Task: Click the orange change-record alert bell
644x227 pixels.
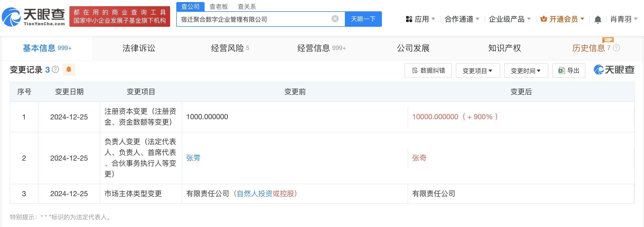Action: pyautogui.click(x=69, y=69)
